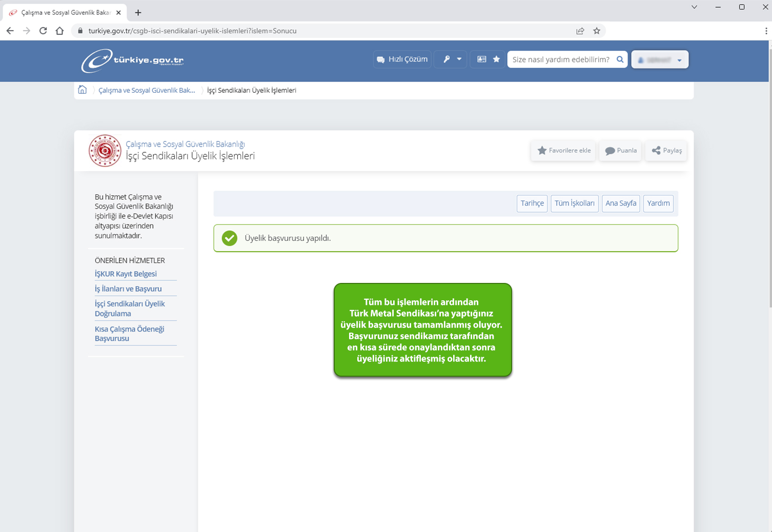Click the ID card icon in header
Screen dimensions: 772x532
(481, 59)
